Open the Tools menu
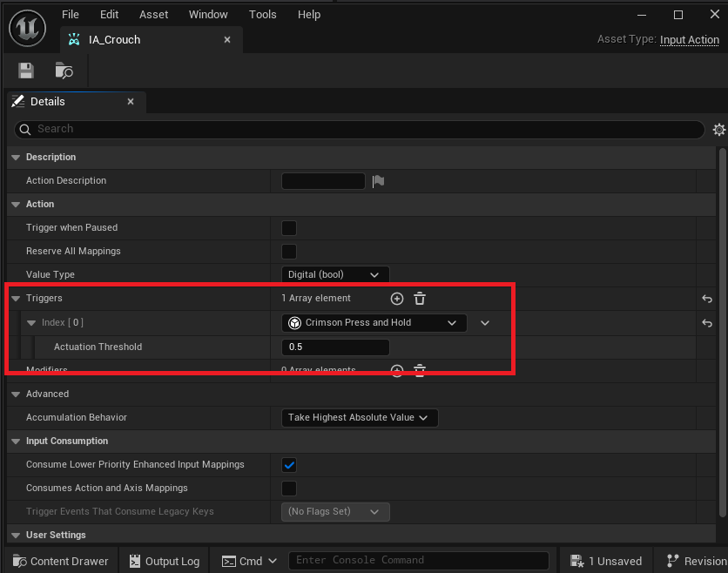 pos(263,15)
